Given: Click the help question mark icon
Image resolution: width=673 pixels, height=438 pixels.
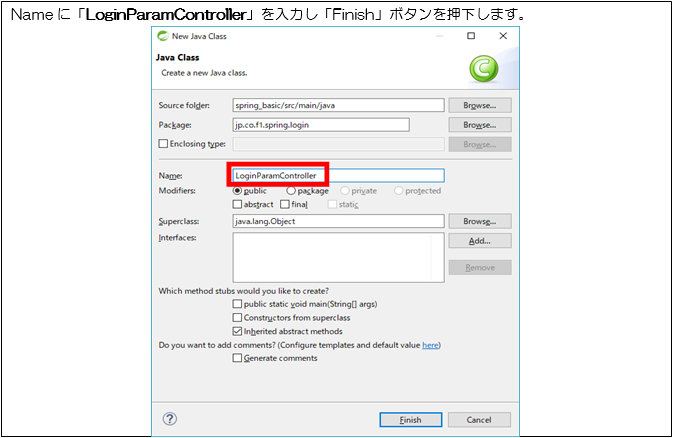Looking at the screenshot, I should 170,419.
